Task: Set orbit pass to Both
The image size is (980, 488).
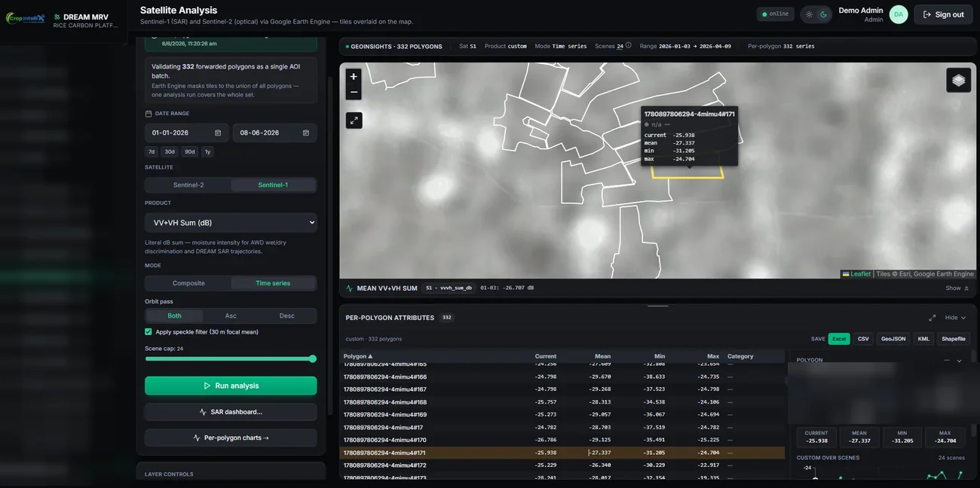Action: (174, 316)
